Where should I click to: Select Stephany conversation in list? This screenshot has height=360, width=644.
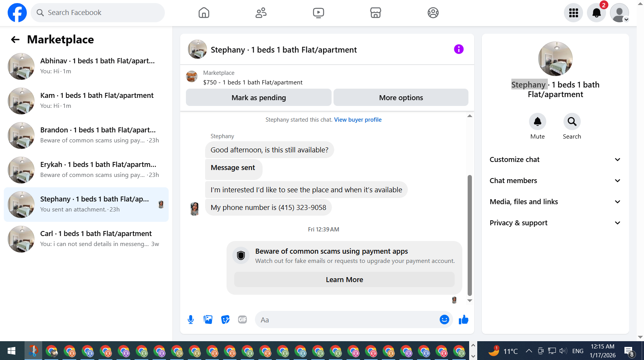[x=86, y=205]
